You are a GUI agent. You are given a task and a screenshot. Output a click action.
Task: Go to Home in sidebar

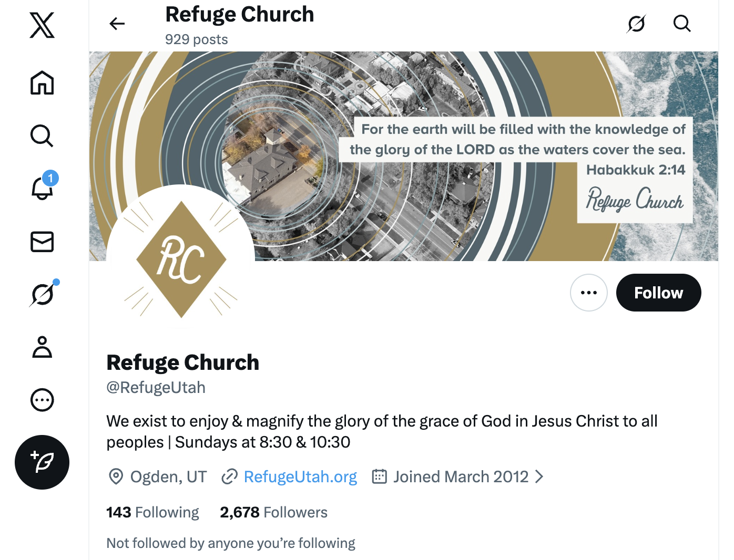click(x=42, y=83)
